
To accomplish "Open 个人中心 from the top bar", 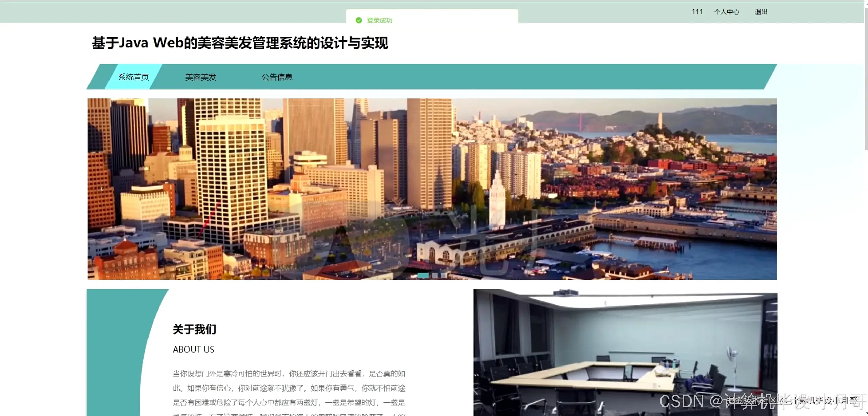I will (x=727, y=12).
